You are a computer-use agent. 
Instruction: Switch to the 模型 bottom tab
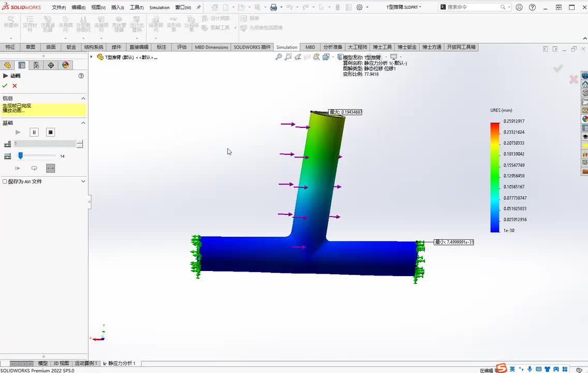pos(43,363)
